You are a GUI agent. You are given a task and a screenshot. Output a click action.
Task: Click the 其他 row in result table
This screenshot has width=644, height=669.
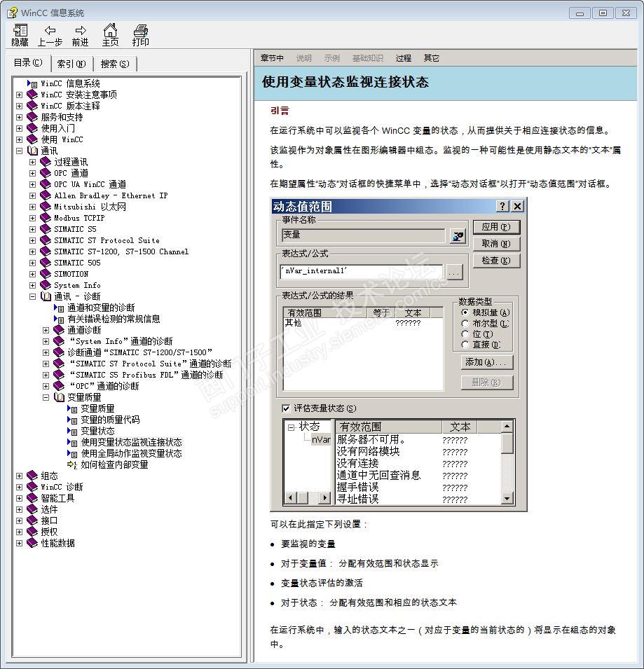point(363,323)
